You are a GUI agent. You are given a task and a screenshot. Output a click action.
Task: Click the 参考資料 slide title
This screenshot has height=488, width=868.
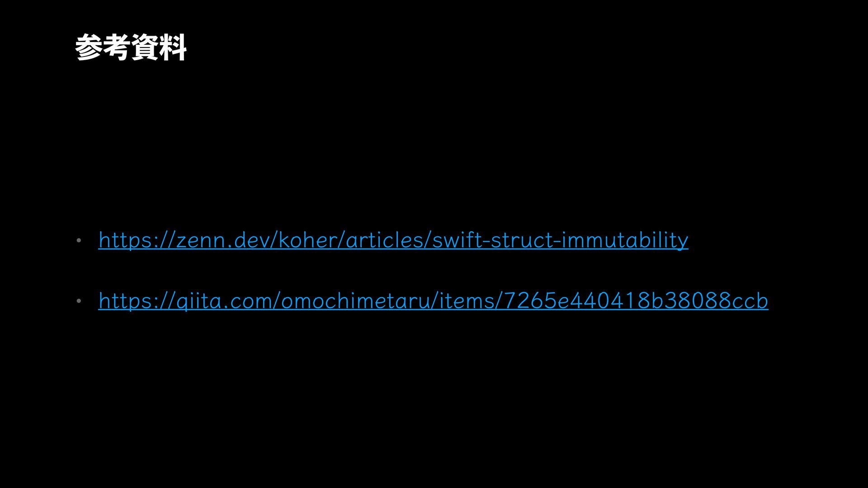click(131, 47)
